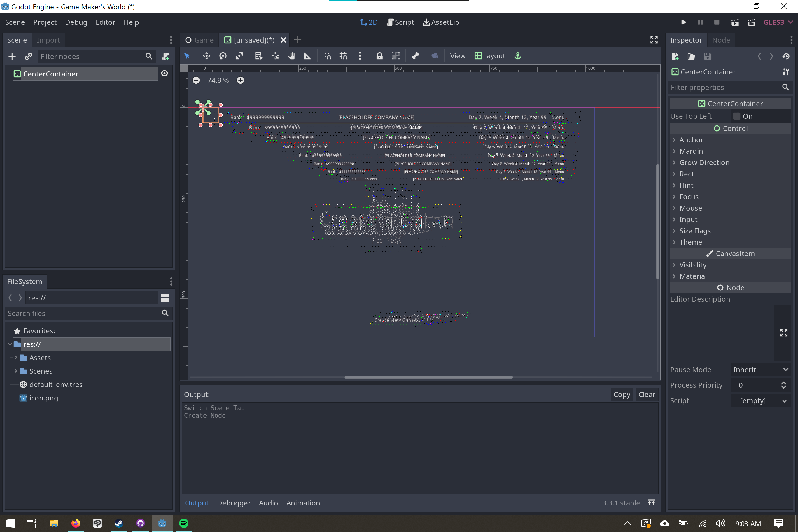This screenshot has width=798, height=532.
Task: Switch to the Debugger bottom tab
Action: click(234, 503)
